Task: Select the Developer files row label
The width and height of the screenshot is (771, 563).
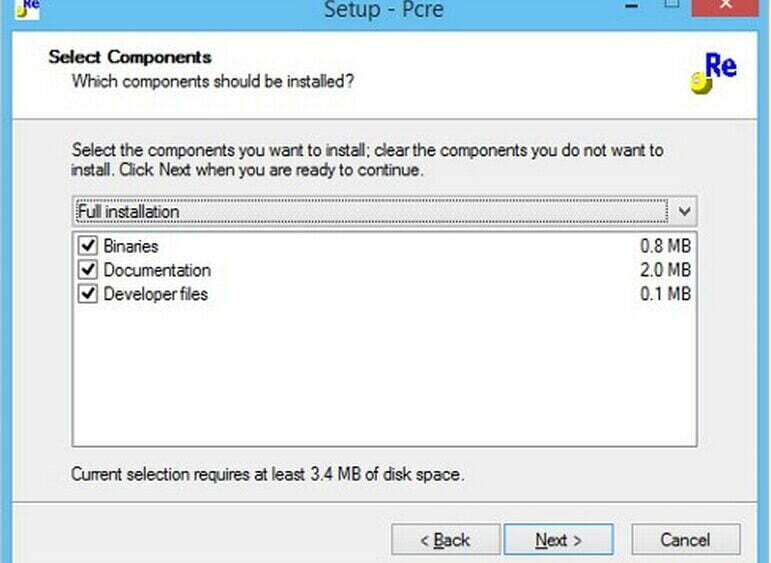Action: 155,294
